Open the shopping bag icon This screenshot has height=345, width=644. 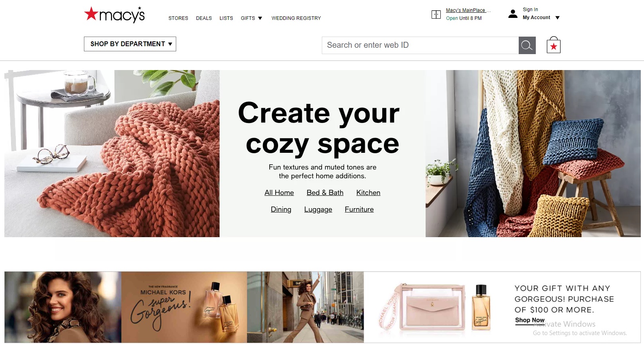[x=553, y=45]
